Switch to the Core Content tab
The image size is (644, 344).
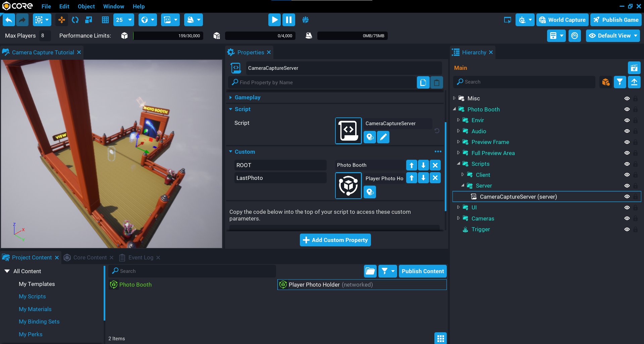coord(90,257)
